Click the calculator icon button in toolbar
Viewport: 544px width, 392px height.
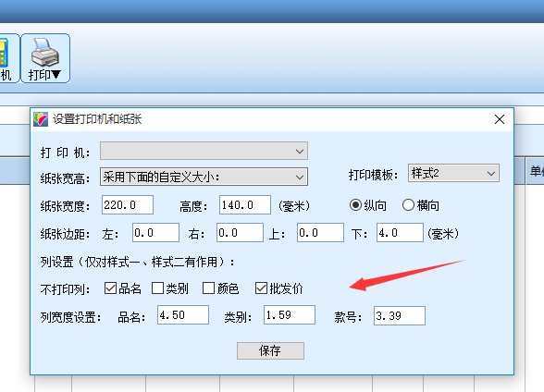pos(7,58)
